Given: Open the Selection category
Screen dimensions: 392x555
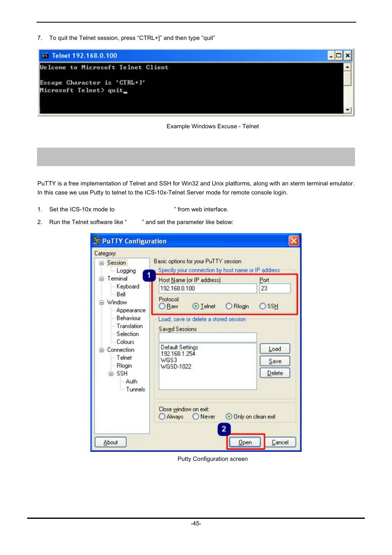Looking at the screenshot, I should (128, 334).
